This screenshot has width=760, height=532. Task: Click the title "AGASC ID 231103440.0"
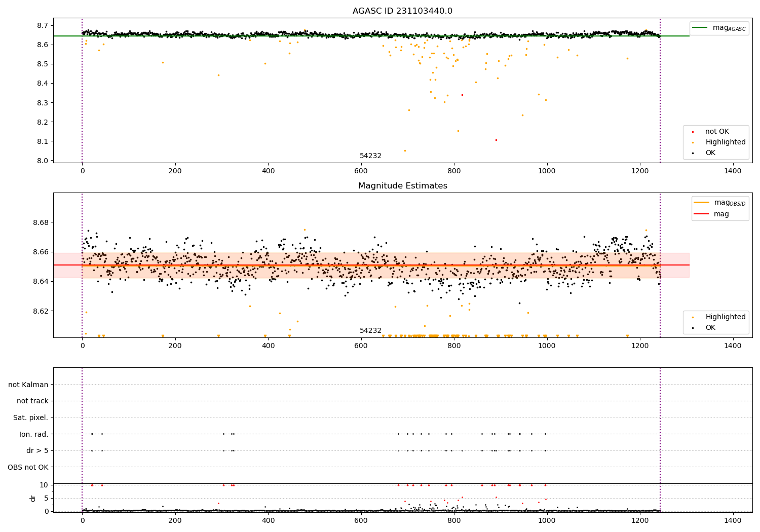click(402, 11)
